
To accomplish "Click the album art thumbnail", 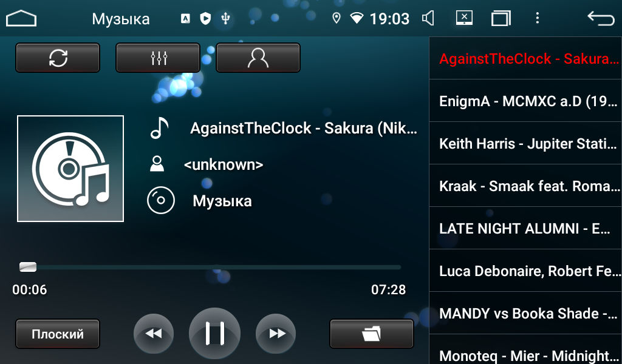I will pyautogui.click(x=70, y=169).
